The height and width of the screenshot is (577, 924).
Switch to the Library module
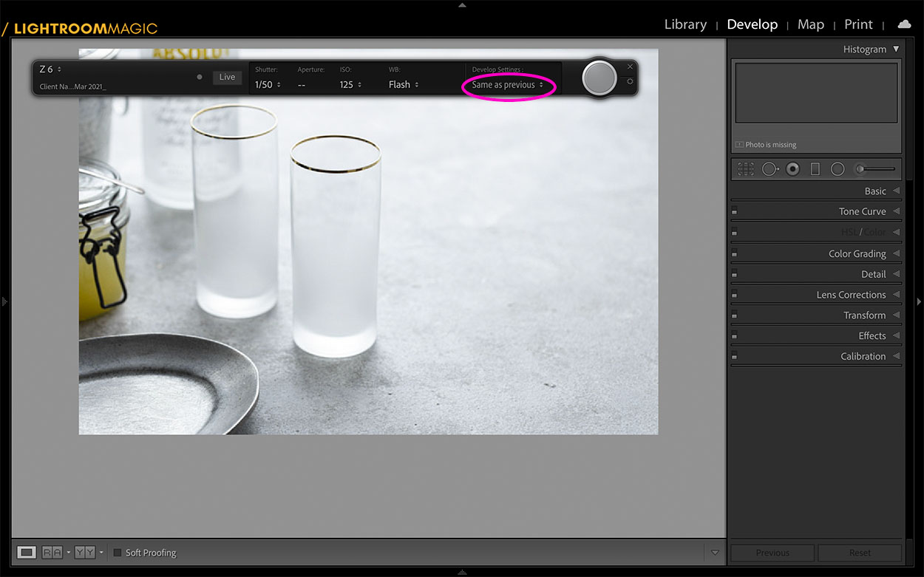[x=685, y=24]
